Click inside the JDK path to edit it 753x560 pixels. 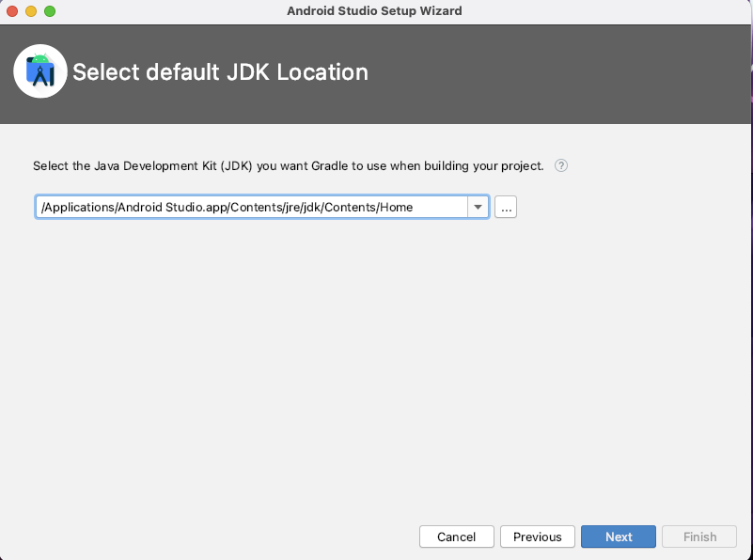(x=254, y=207)
